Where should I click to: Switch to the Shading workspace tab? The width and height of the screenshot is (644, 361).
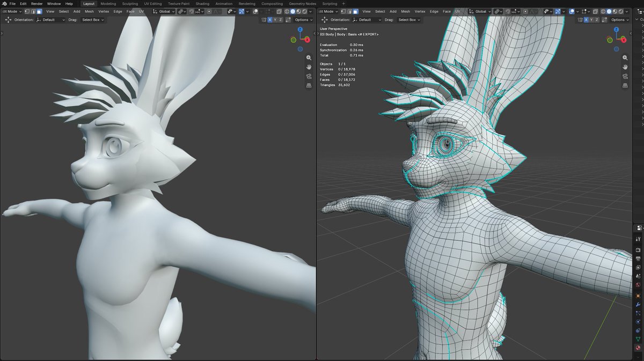pos(202,3)
